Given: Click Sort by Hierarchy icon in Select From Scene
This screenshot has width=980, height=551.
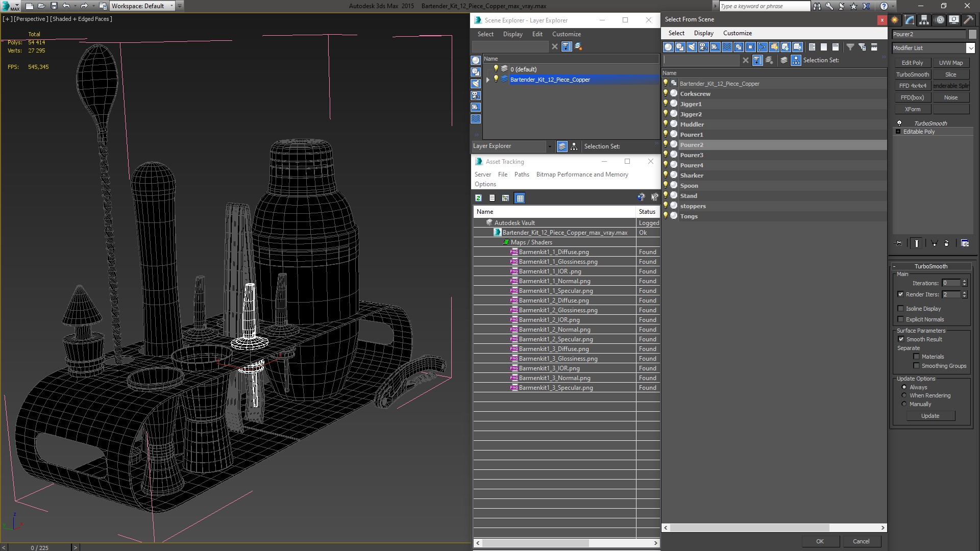Looking at the screenshot, I should tap(796, 60).
